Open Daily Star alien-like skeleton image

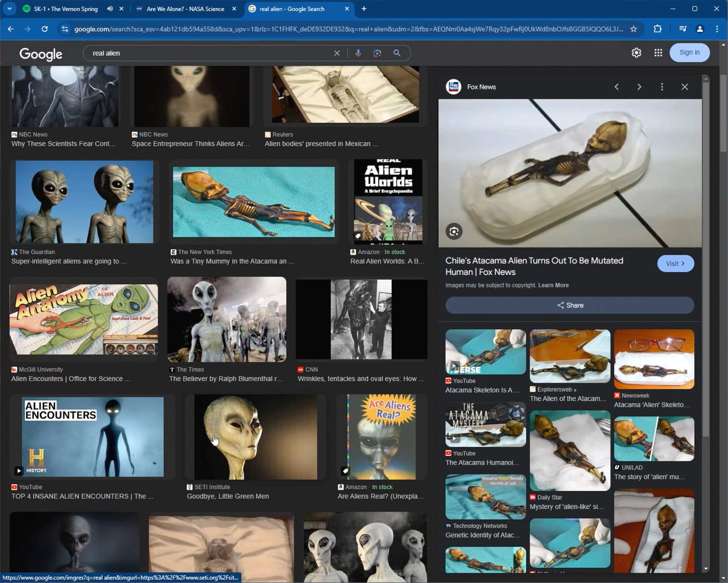(x=570, y=451)
